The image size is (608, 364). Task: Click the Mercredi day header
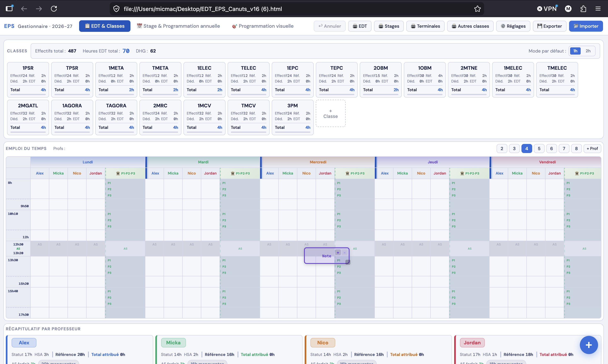[318, 162]
